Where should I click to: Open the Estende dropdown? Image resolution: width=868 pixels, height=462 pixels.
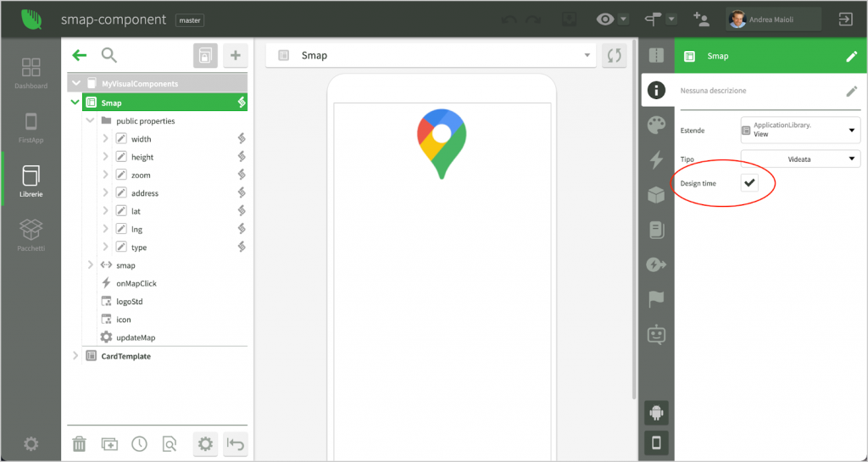[x=800, y=130]
